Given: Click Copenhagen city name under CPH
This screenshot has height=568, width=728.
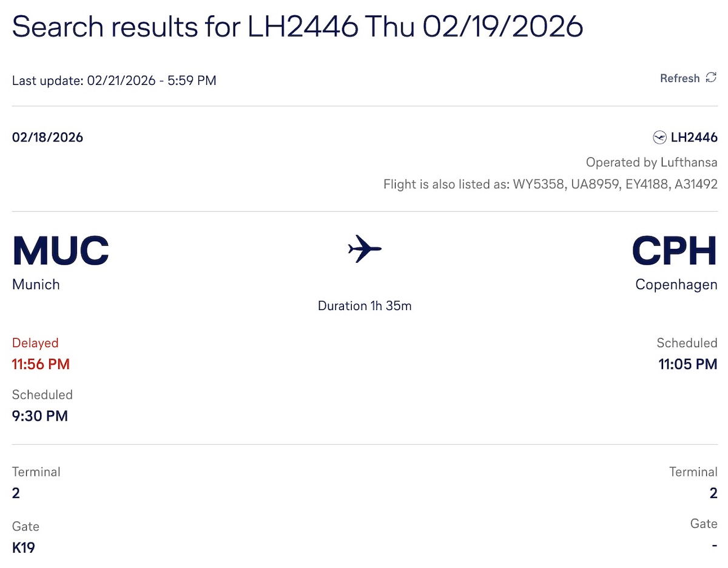Looking at the screenshot, I should 676,284.
